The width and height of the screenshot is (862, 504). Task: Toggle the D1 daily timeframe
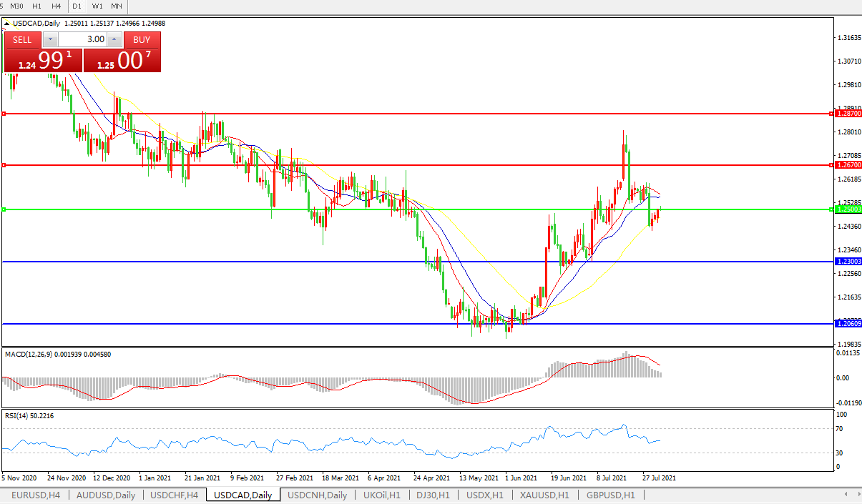(x=77, y=6)
